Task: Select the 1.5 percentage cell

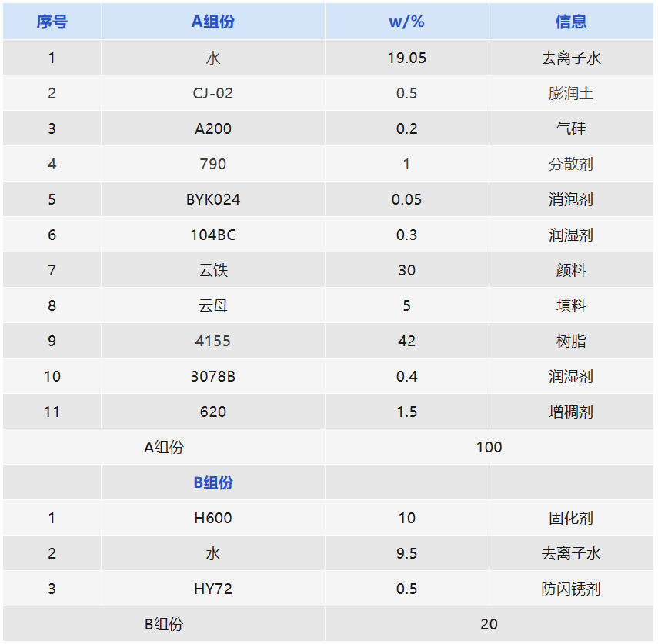Action: 406,412
